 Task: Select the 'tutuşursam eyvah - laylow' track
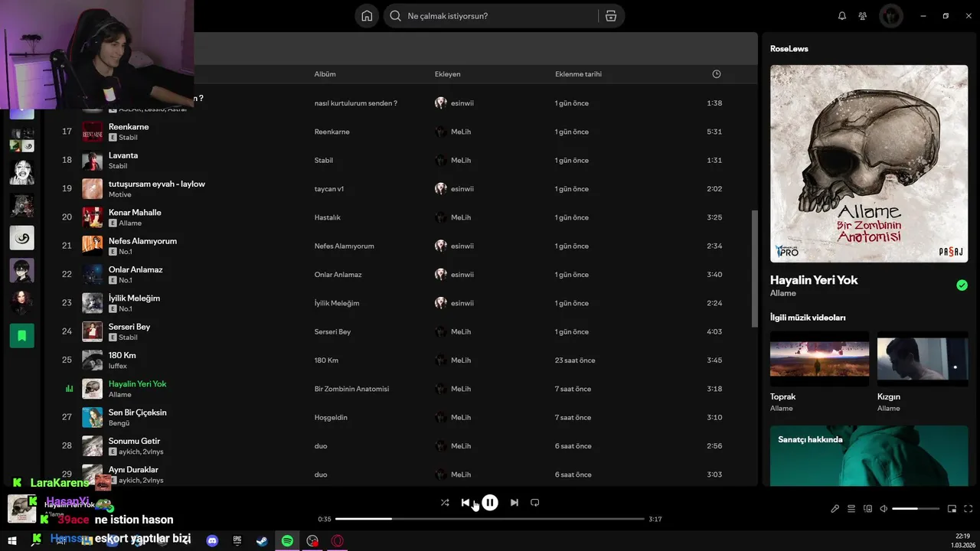[x=157, y=184]
